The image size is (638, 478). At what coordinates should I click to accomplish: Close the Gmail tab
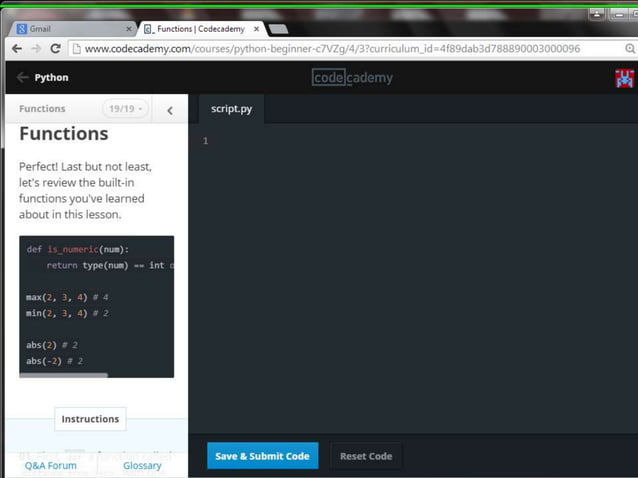click(129, 29)
